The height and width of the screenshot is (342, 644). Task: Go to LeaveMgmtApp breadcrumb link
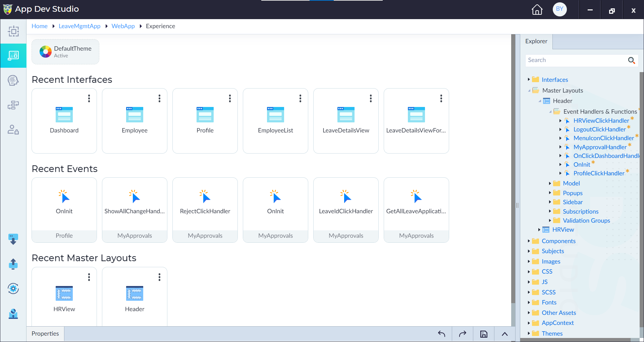click(x=79, y=26)
